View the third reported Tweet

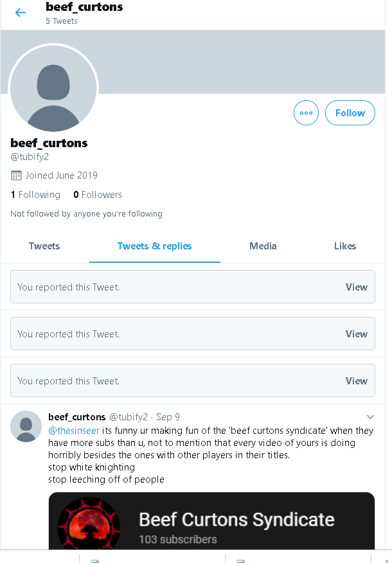click(357, 381)
